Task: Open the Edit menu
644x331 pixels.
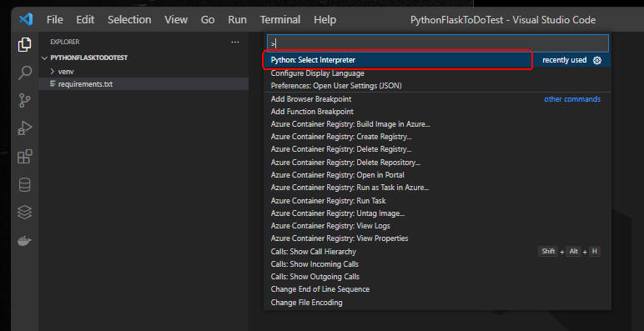Action: [x=85, y=20]
